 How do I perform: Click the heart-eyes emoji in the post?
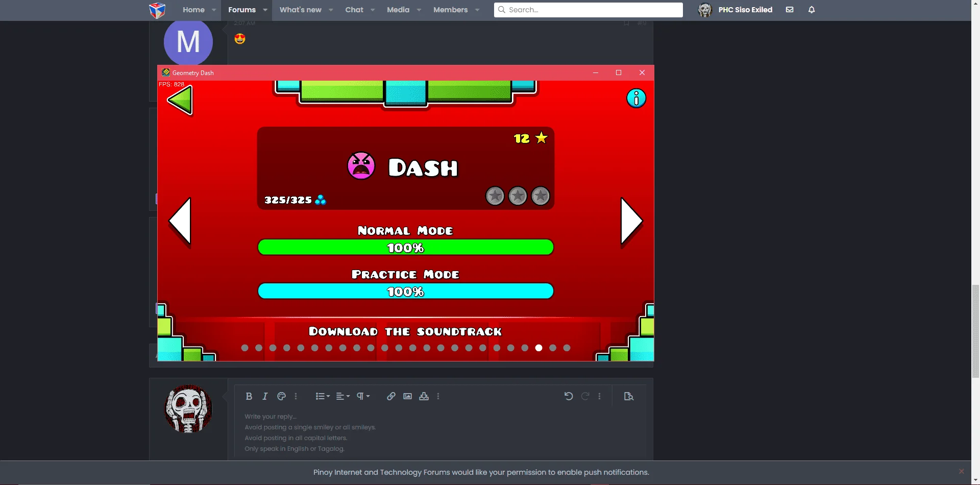tap(240, 39)
